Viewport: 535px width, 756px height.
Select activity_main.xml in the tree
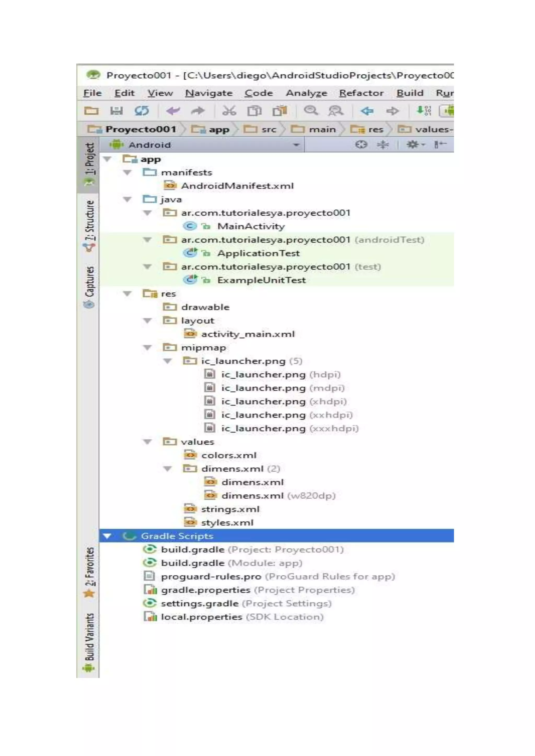coord(248,334)
